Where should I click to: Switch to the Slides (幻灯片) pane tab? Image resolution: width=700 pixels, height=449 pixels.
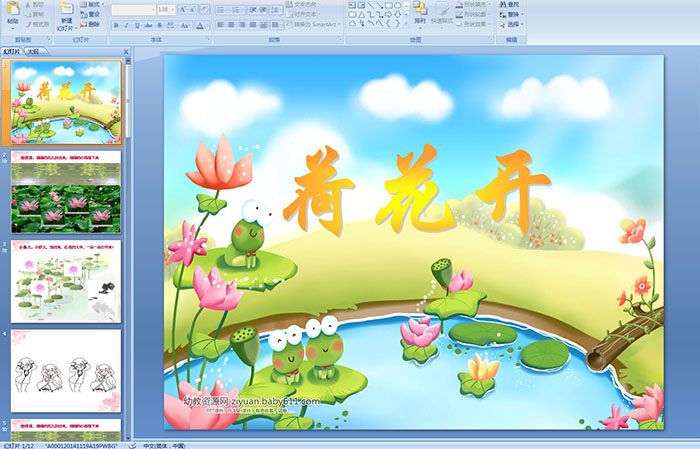tap(12, 52)
